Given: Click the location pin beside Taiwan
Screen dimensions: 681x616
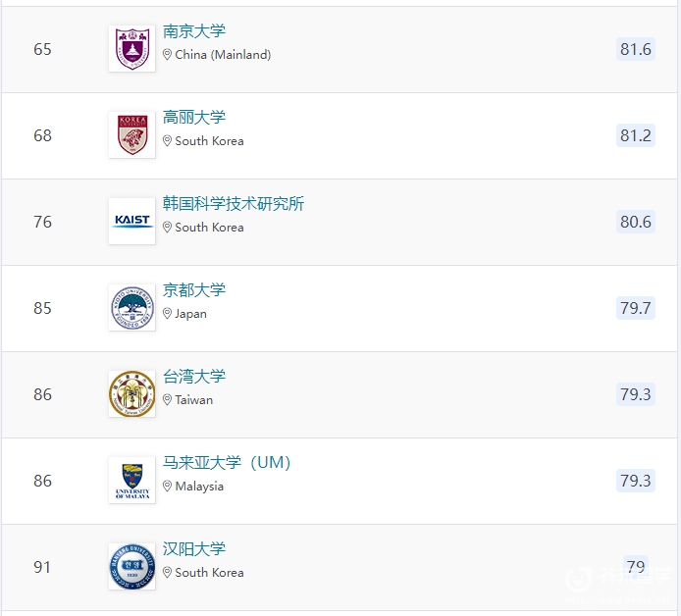Looking at the screenshot, I should pyautogui.click(x=167, y=400).
